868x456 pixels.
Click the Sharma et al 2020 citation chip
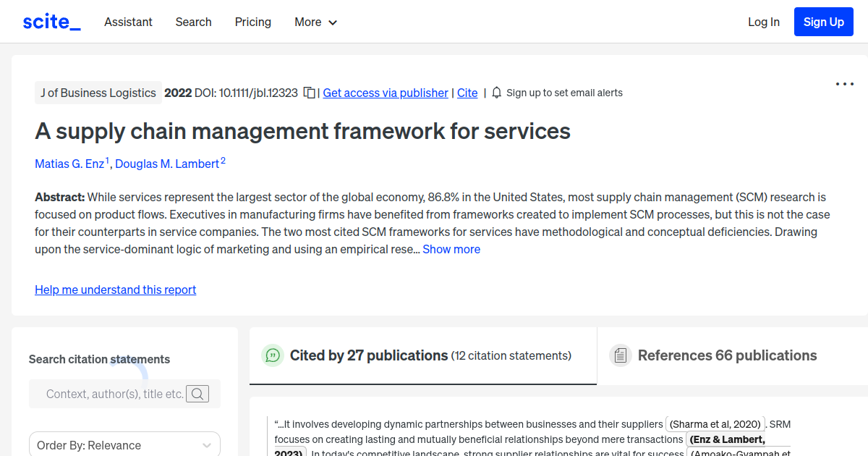tap(713, 424)
